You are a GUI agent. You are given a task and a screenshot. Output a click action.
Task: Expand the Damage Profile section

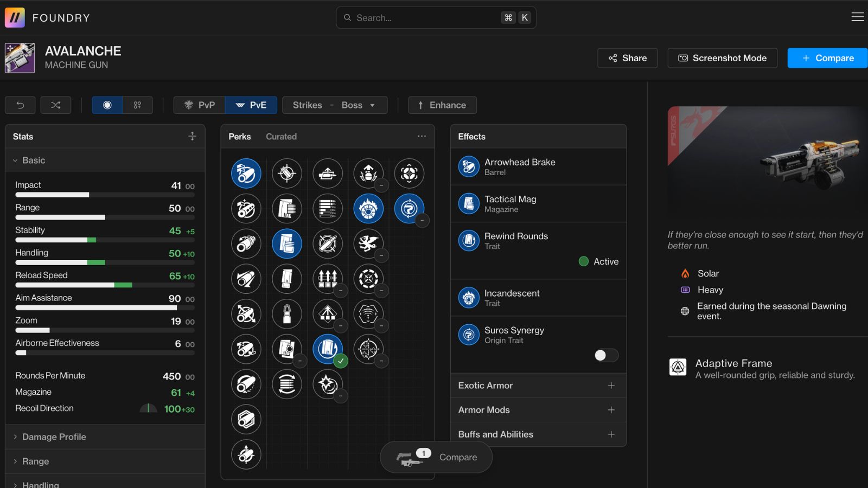coord(54,437)
